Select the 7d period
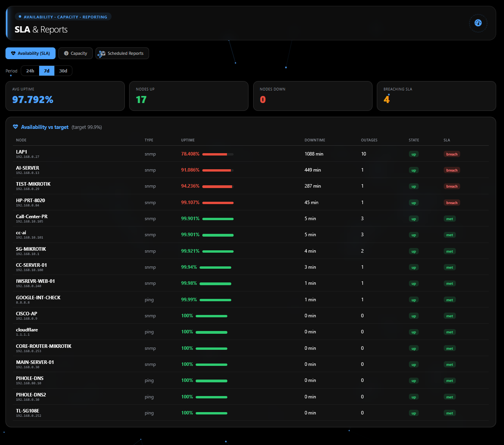Viewport: 504px width, 445px height. tap(47, 71)
